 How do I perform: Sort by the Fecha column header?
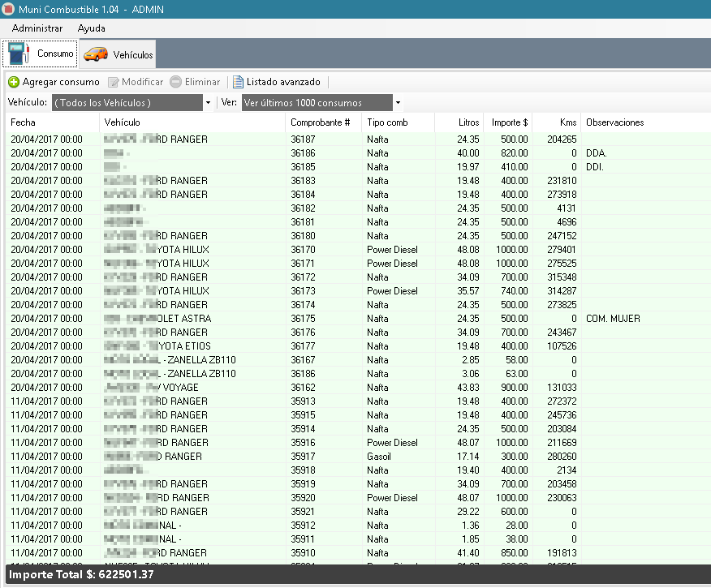coord(52,122)
